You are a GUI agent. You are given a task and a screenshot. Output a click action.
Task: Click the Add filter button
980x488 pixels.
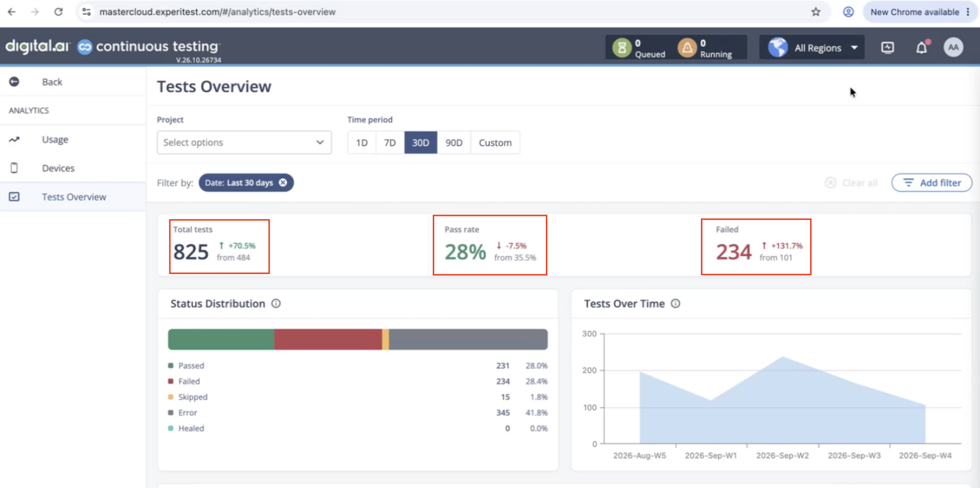(x=932, y=182)
